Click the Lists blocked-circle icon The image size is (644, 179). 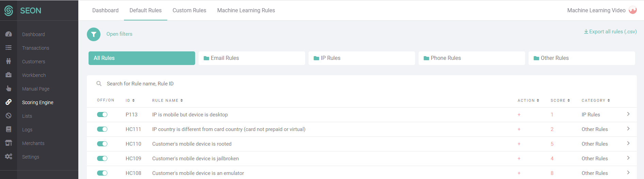[x=9, y=116]
